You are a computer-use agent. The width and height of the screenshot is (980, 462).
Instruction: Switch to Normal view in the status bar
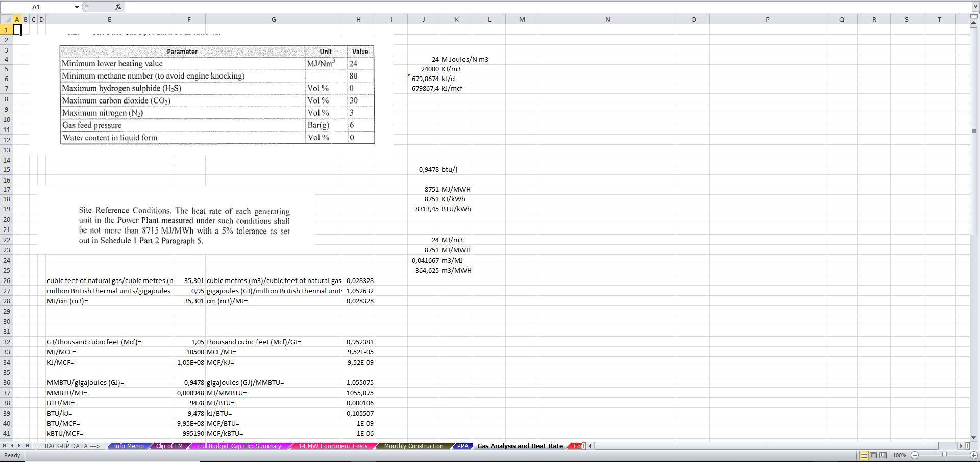(x=863, y=456)
